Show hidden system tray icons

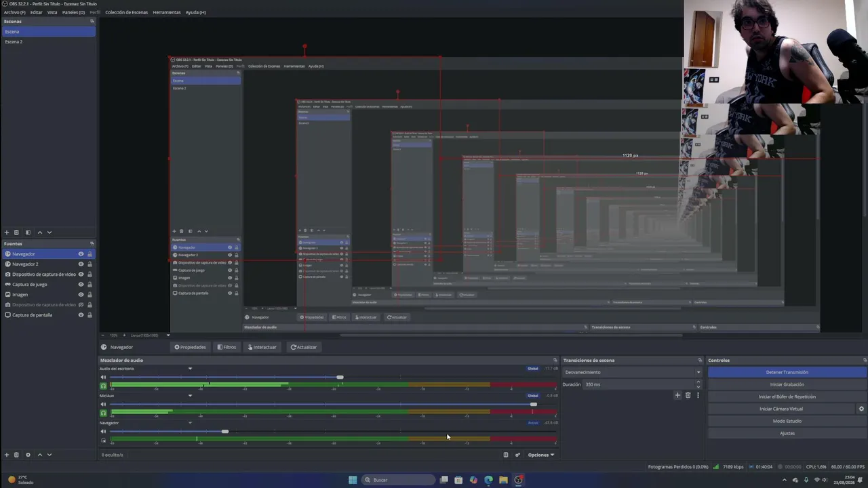(x=785, y=480)
